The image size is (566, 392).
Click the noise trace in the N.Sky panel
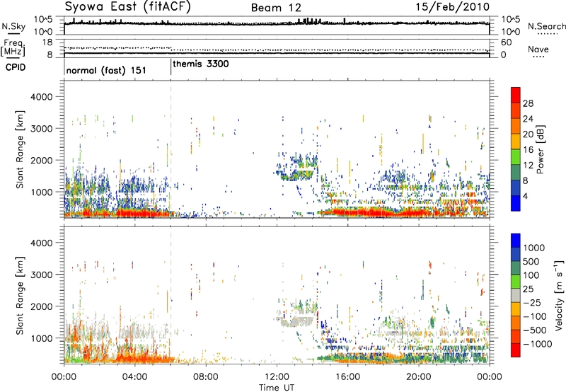[x=277, y=24]
